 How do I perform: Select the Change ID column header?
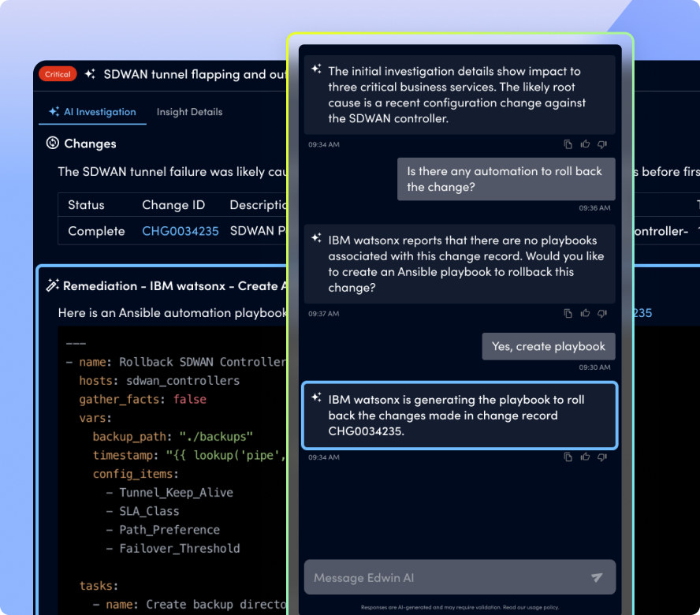click(x=173, y=205)
